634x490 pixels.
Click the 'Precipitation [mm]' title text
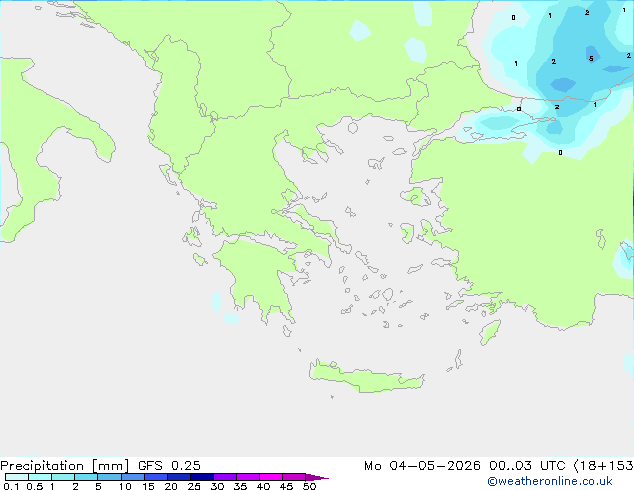tap(64, 466)
